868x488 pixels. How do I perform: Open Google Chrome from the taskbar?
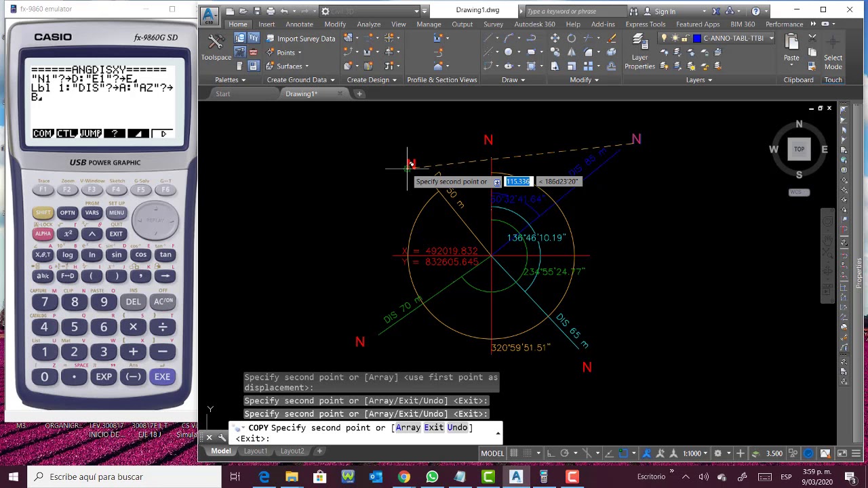click(x=403, y=477)
